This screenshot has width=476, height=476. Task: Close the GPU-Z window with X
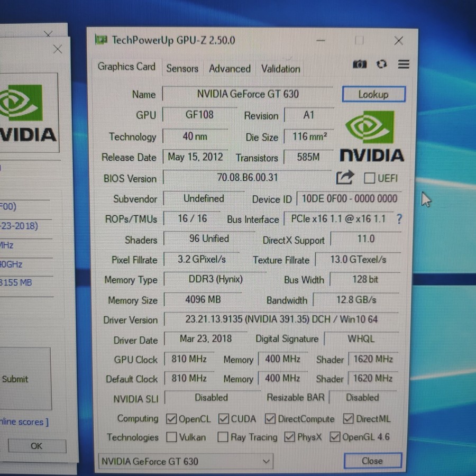(x=399, y=41)
